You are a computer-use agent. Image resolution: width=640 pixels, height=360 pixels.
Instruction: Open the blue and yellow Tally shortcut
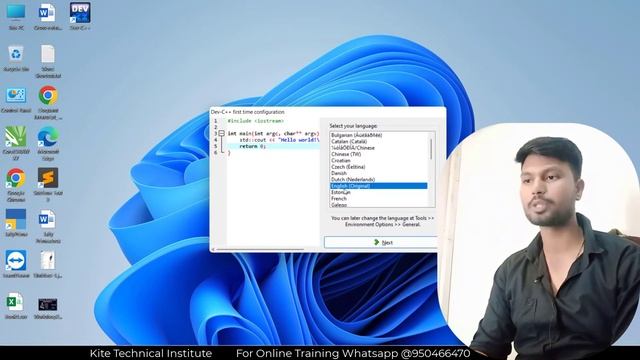(x=16, y=223)
